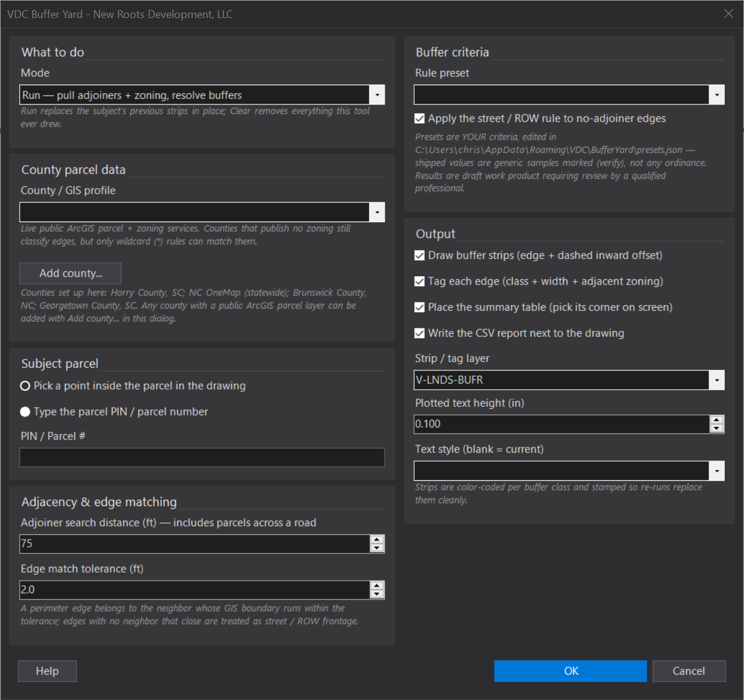The width and height of the screenshot is (744, 700).
Task: Expand the County / GIS profile dropdown
Action: [x=377, y=212]
